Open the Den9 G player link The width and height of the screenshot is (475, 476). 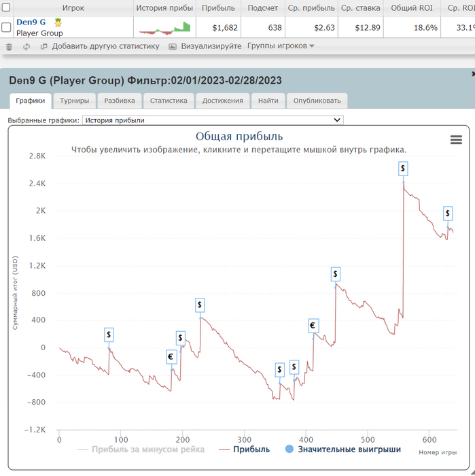(31, 22)
